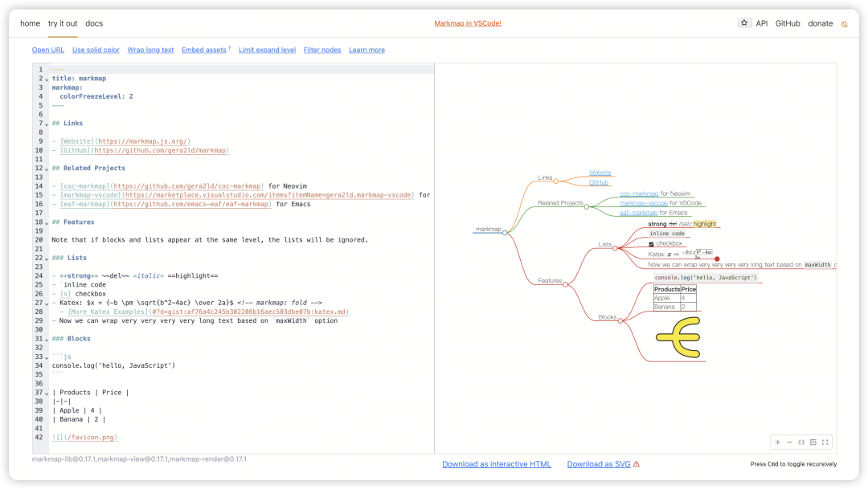Click the yellow highlight text in mindmap
This screenshot has height=489, width=868.
click(705, 224)
